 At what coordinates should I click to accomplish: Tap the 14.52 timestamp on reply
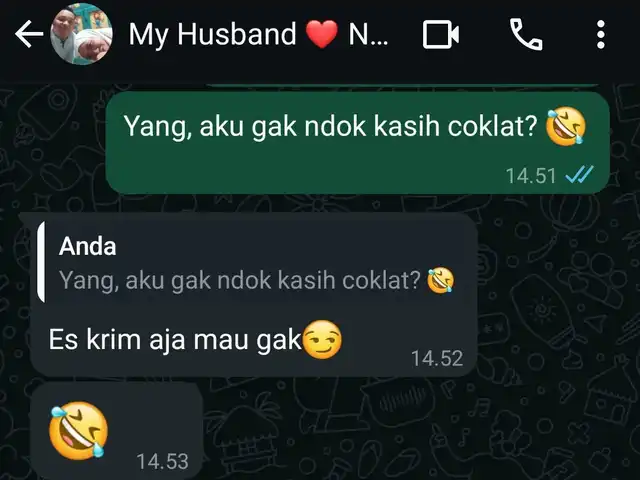coord(437,358)
